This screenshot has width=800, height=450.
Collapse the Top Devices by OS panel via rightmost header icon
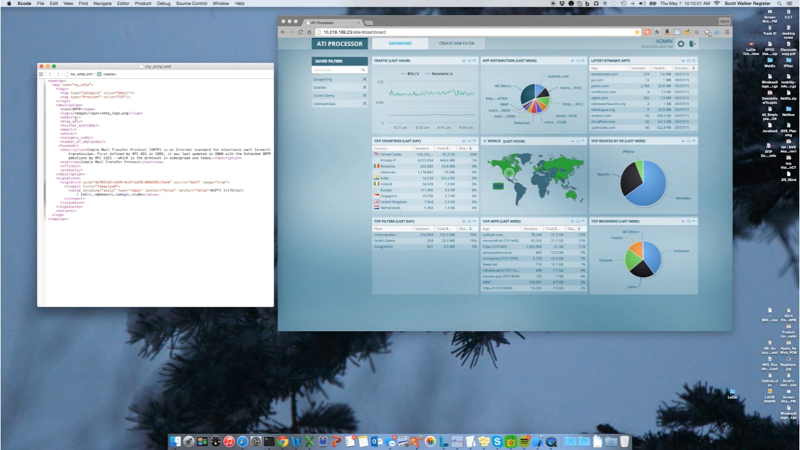(694, 141)
